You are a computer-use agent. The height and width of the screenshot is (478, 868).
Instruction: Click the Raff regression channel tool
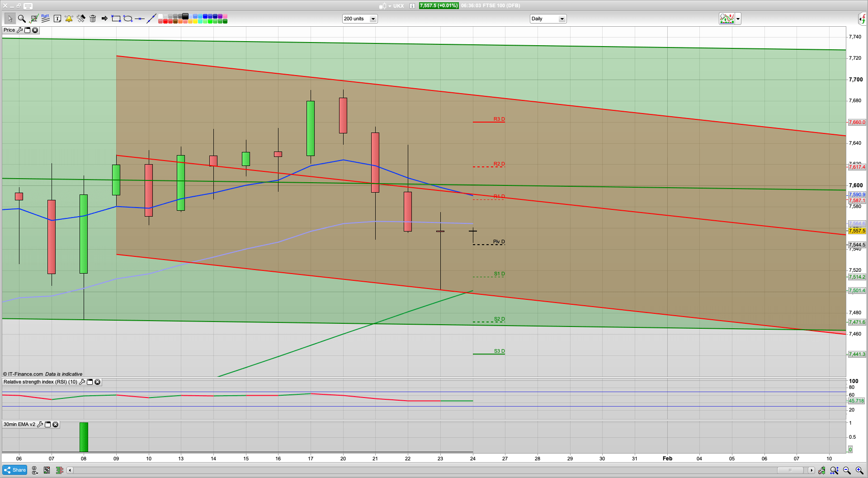[x=45, y=19]
